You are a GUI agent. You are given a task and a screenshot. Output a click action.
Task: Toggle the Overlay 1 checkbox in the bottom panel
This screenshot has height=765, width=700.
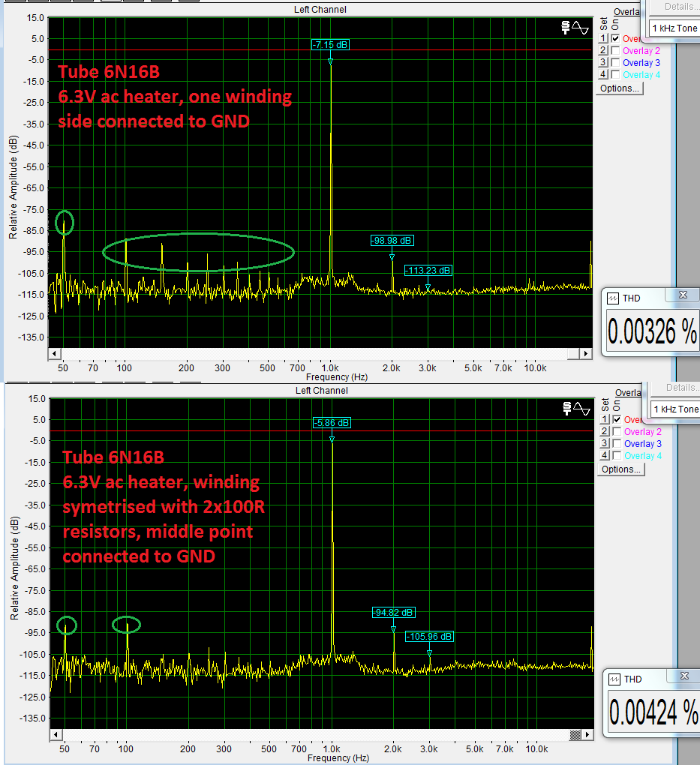(x=617, y=419)
